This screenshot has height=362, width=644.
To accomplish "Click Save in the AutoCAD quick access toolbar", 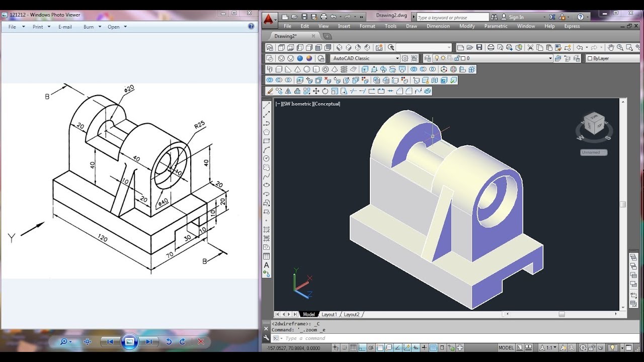I will 304,17.
